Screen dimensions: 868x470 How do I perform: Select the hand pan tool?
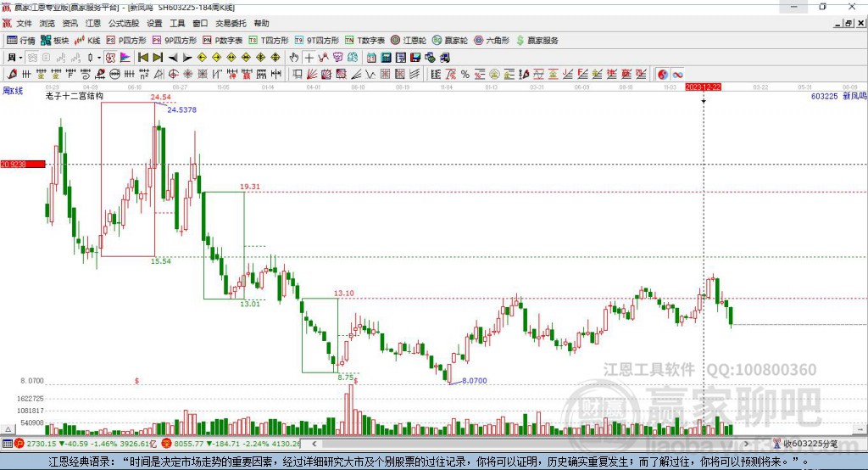click(x=293, y=58)
